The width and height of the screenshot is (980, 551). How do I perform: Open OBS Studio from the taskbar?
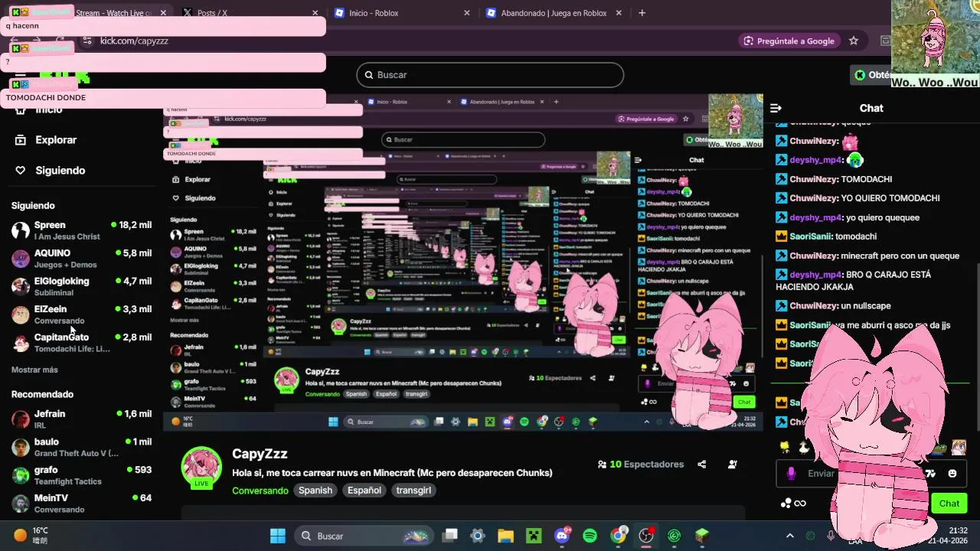coord(646,536)
